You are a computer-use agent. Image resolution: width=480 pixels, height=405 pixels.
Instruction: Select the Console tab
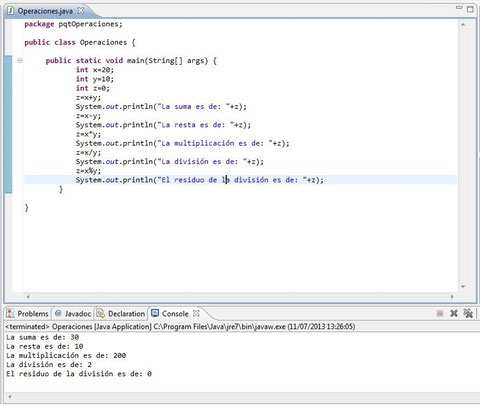pos(170,314)
